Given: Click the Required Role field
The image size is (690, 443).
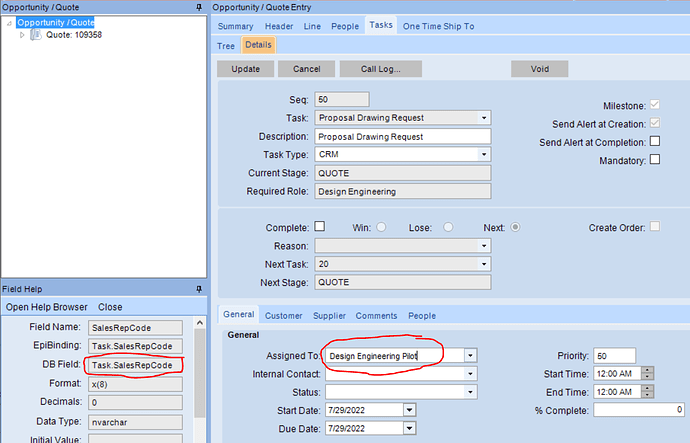Looking at the screenshot, I should (403, 191).
